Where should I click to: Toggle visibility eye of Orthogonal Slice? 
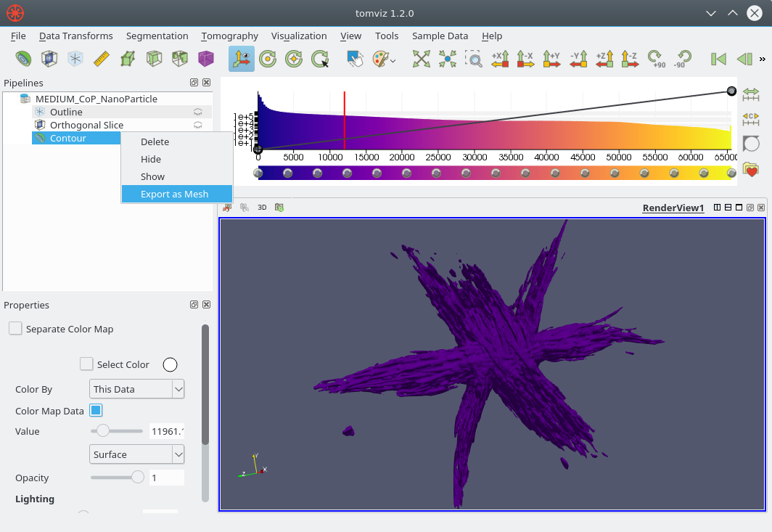198,125
